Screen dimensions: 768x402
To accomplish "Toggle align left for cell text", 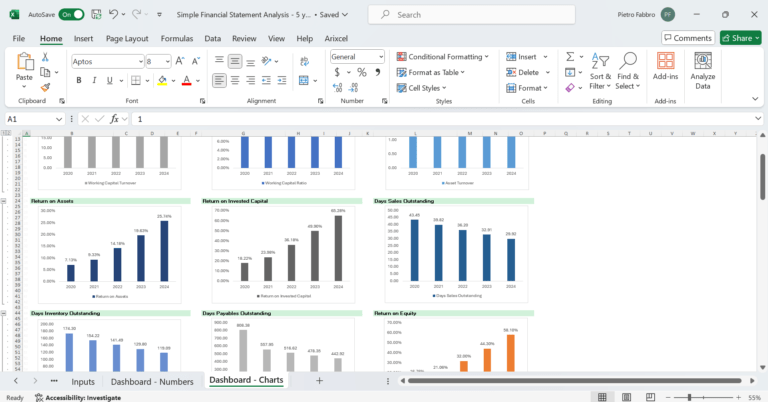I will click(x=219, y=79).
